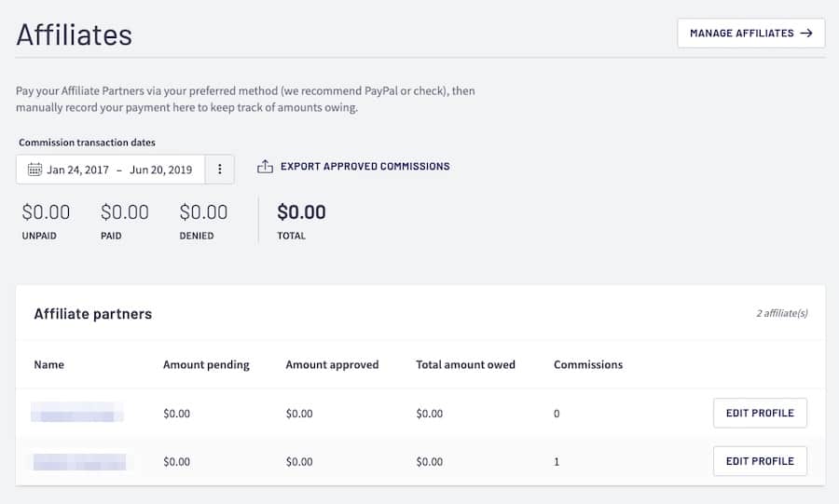This screenshot has height=504, width=839.
Task: Open the first affiliate's blurred name
Action: [78, 413]
